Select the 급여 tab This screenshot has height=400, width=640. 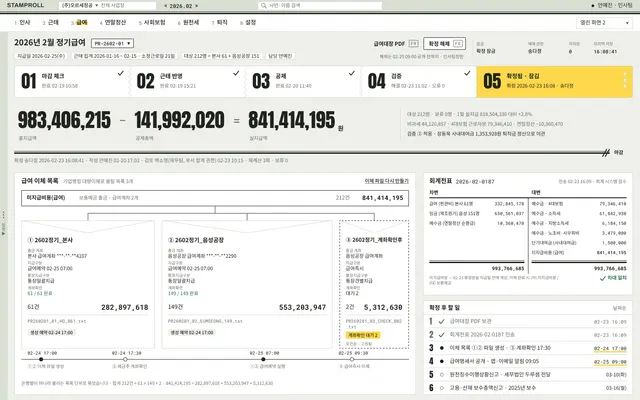80,22
